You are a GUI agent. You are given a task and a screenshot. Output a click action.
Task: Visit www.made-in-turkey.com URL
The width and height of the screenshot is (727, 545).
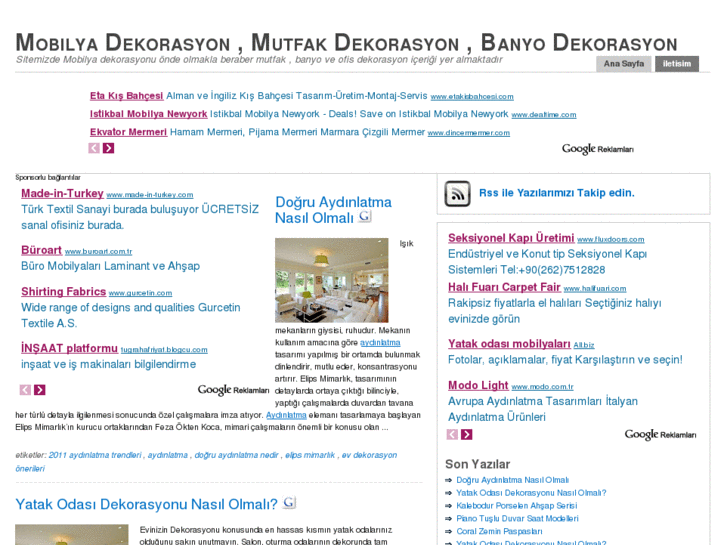[x=150, y=195]
